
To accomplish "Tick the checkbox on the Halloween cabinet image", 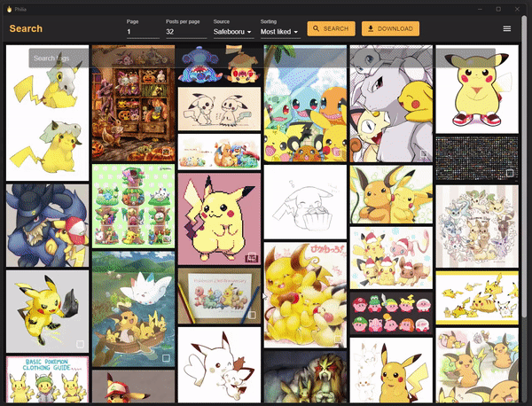I will click(x=166, y=152).
